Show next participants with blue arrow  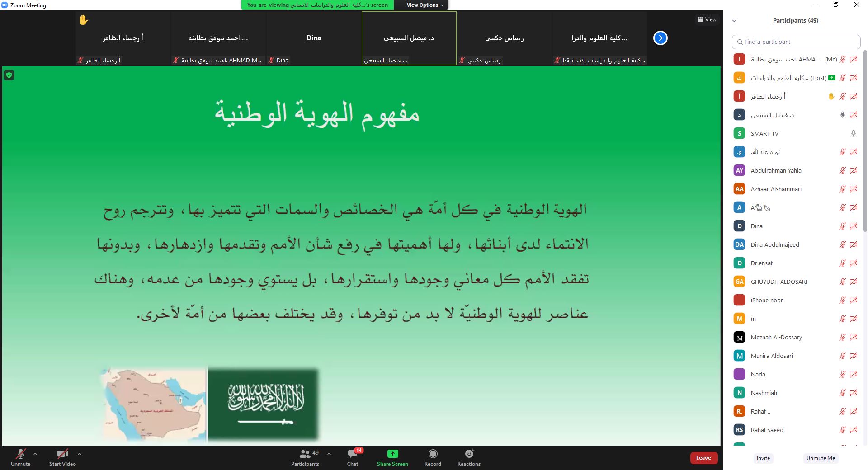660,38
